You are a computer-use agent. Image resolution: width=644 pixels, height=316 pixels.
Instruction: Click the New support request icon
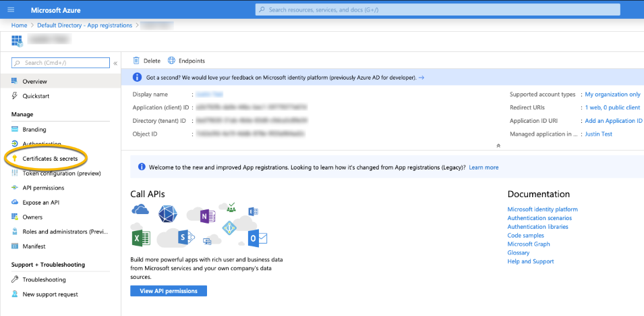(x=14, y=294)
